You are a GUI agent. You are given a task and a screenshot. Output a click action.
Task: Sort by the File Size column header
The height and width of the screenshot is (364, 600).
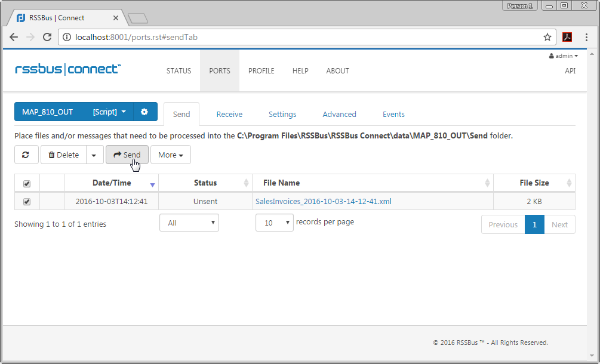click(534, 183)
